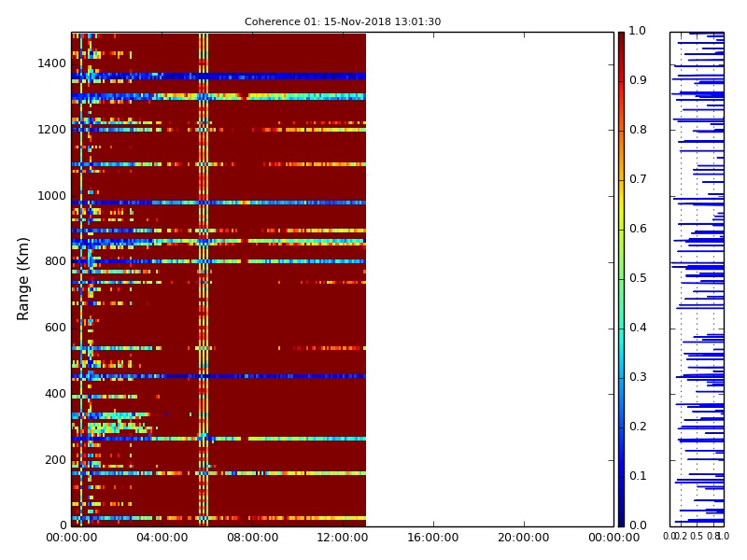Click the y-axis tick label 800

[55, 261]
